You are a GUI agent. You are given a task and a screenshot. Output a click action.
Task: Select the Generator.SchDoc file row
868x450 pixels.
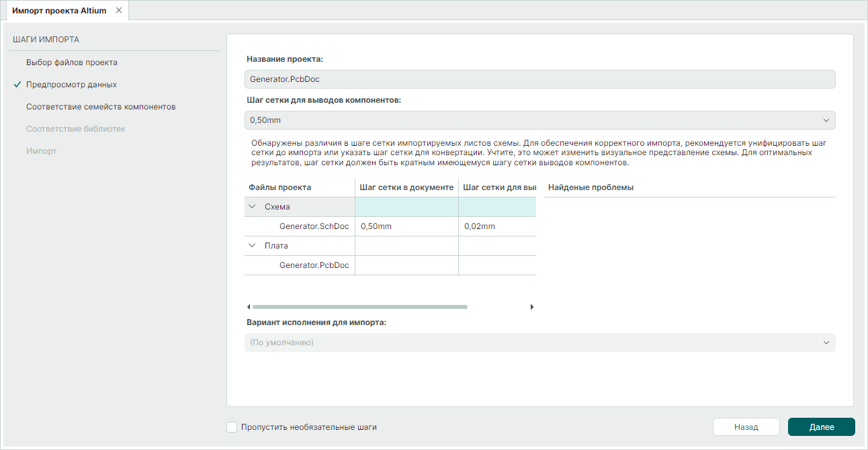pyautogui.click(x=314, y=226)
